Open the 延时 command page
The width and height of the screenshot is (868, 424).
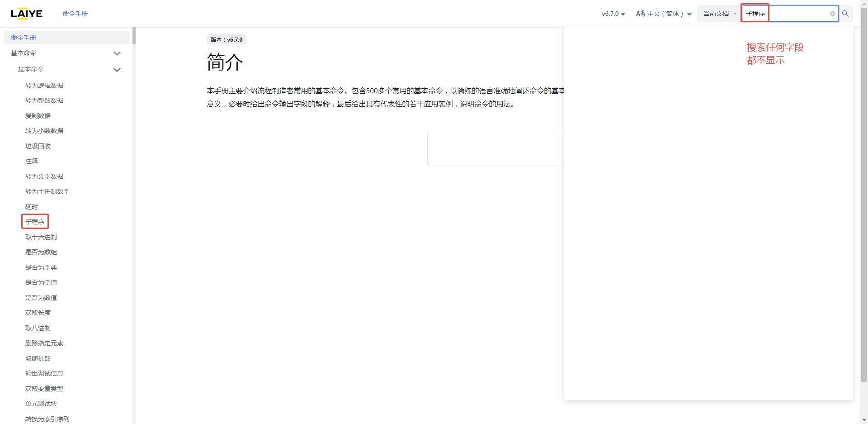[x=32, y=207]
